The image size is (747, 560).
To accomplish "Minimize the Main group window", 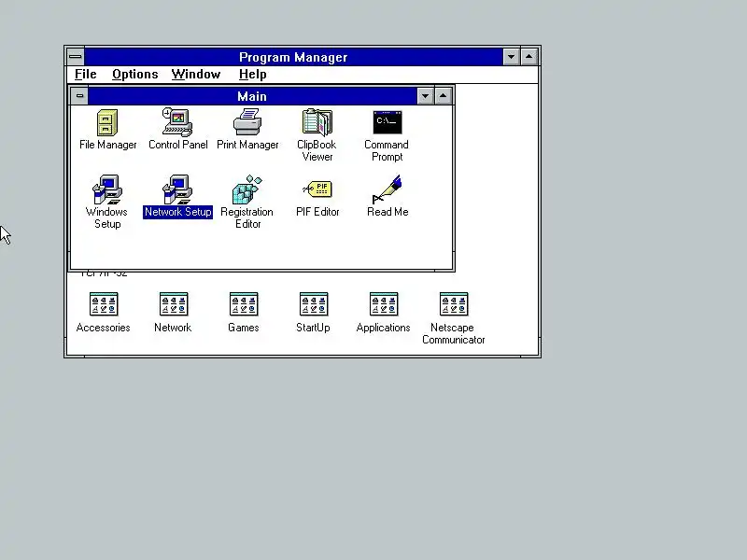I will pyautogui.click(x=425, y=96).
